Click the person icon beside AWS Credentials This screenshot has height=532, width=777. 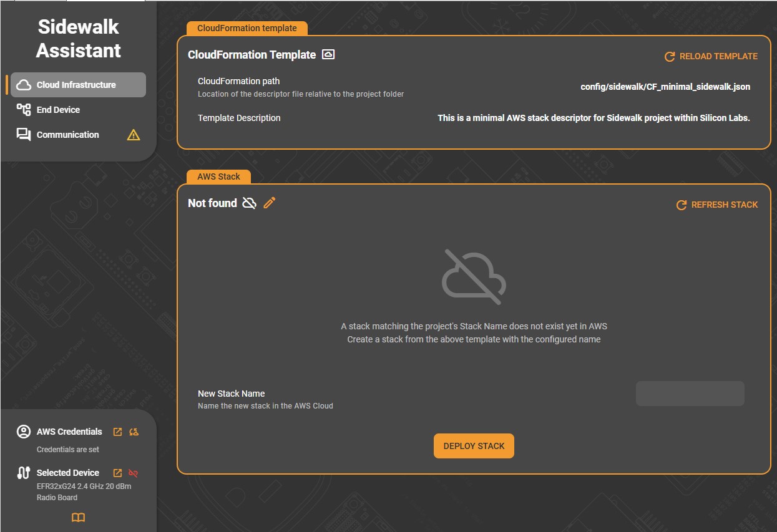pos(22,431)
